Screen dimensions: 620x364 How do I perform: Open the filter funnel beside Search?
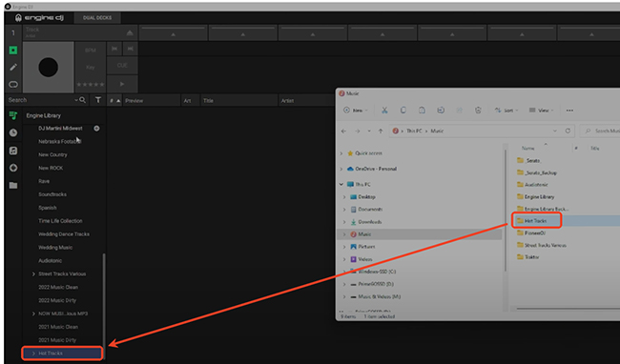[x=98, y=100]
